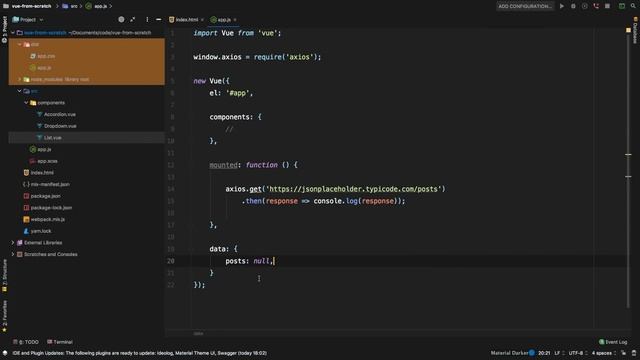Place cursor on the axios.get URL line
This screenshot has height=360, width=640.
335,189
